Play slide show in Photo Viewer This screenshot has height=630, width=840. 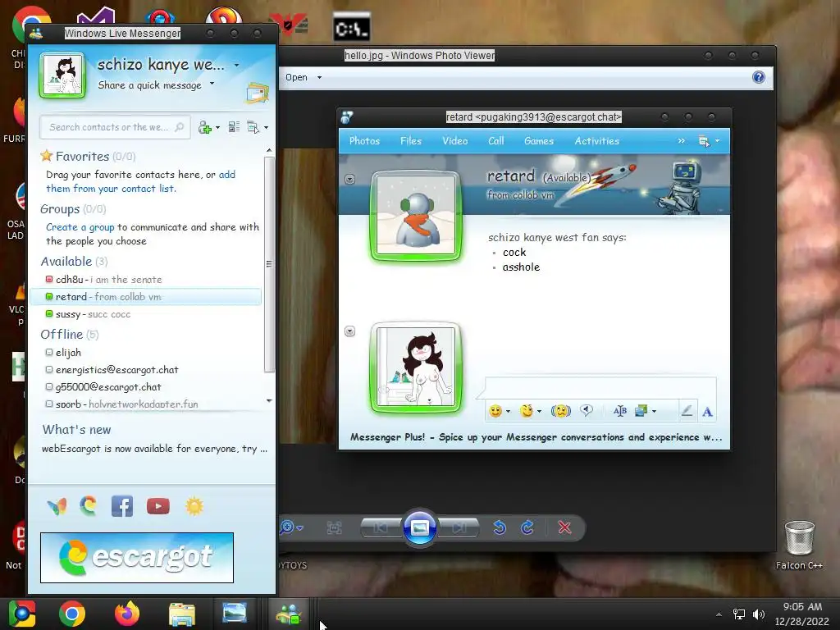click(x=420, y=527)
